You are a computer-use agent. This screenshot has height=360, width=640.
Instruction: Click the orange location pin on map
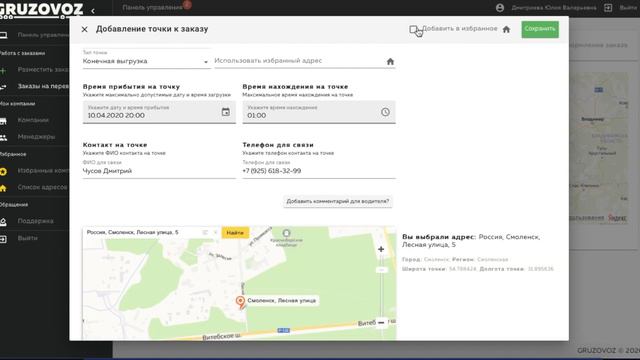[x=240, y=302]
